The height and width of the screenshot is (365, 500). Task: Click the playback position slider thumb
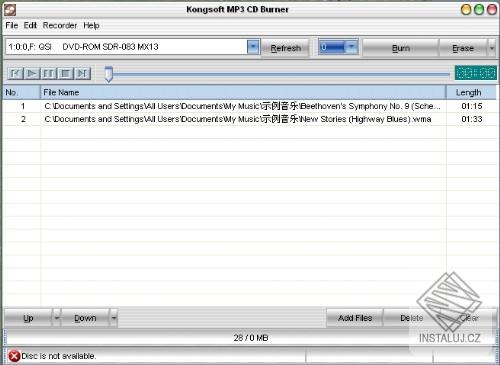(108, 74)
